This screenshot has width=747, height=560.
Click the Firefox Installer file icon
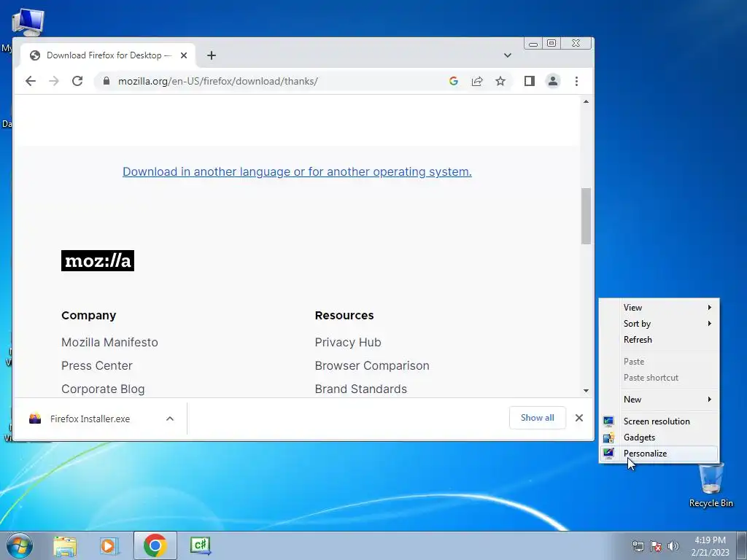tap(35, 419)
